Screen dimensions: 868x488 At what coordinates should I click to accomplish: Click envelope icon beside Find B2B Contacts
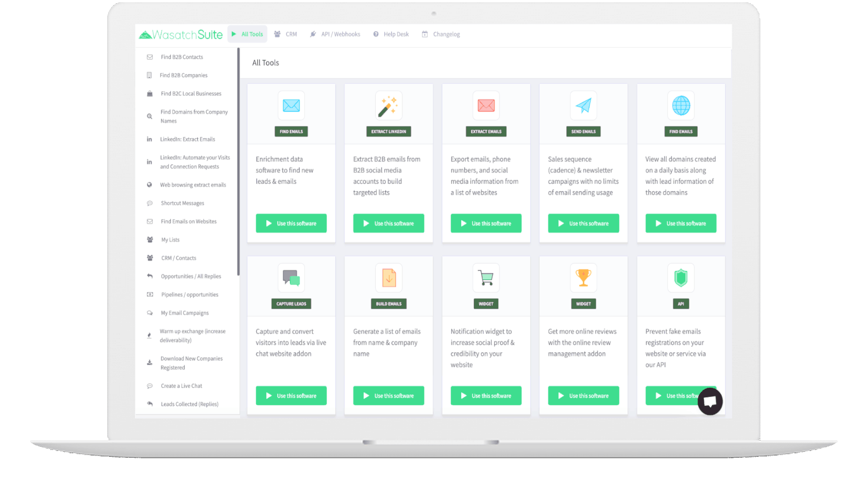point(150,57)
